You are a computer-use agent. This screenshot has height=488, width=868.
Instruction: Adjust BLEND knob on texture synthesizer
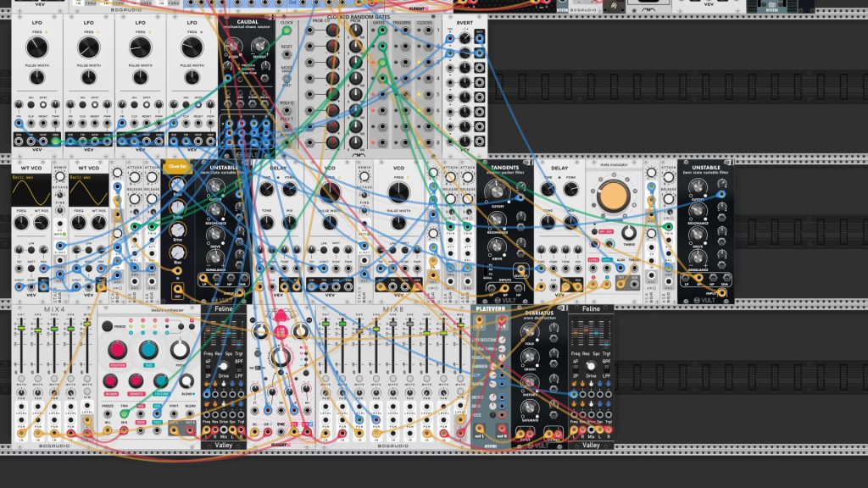pos(187,380)
